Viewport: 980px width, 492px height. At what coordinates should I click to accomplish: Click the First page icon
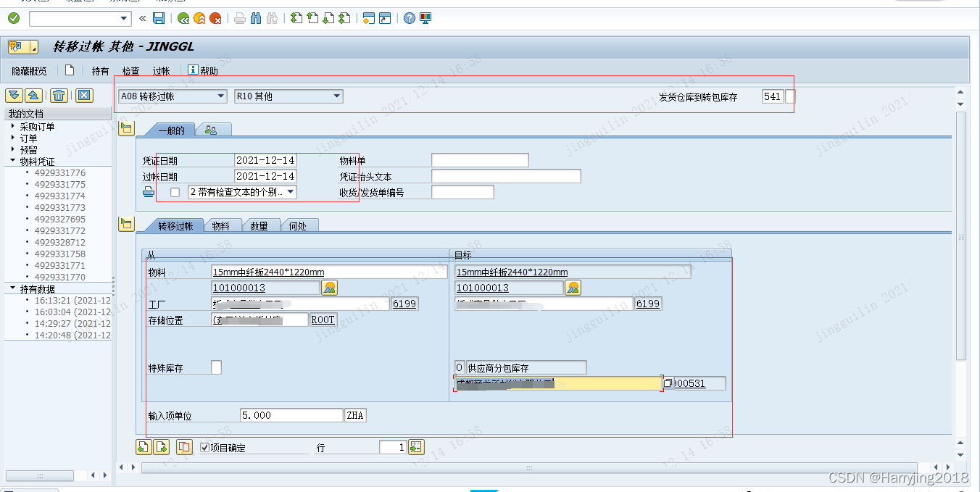pos(296,18)
